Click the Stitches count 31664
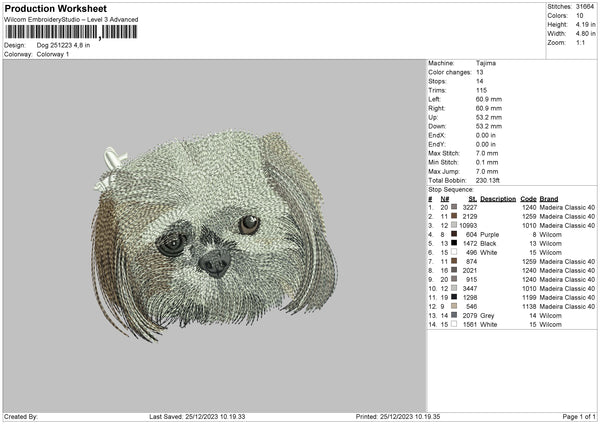Screen dimensions: 600x424 [585, 7]
